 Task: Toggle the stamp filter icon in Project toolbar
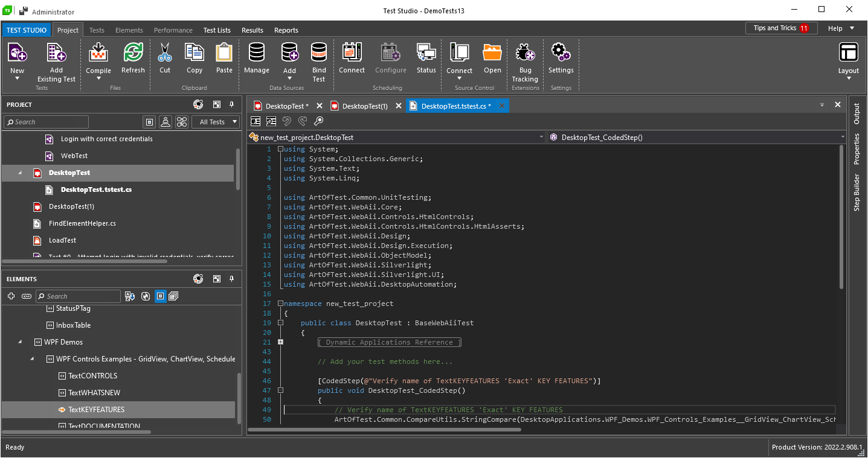tap(166, 122)
